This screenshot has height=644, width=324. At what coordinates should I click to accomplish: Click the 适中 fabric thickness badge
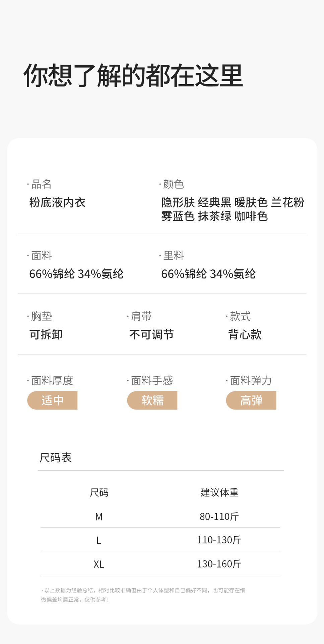coord(52,400)
